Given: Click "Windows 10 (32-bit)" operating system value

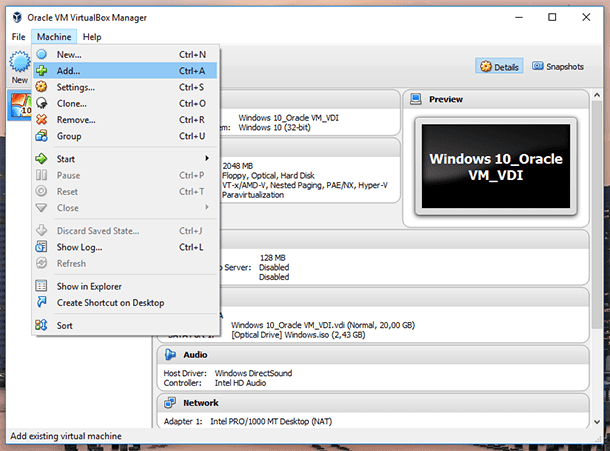Looking at the screenshot, I should pyautogui.click(x=274, y=128).
